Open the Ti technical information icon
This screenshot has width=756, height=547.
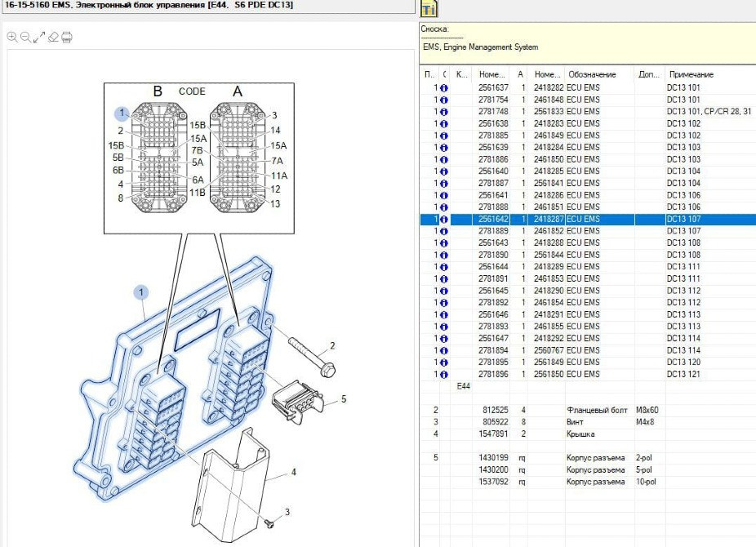[429, 8]
